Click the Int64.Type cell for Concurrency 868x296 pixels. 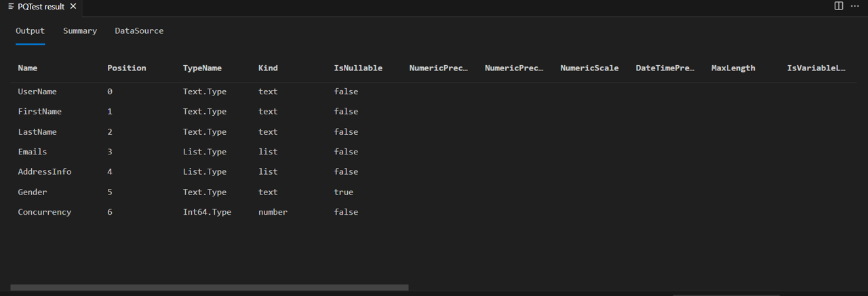[207, 212]
